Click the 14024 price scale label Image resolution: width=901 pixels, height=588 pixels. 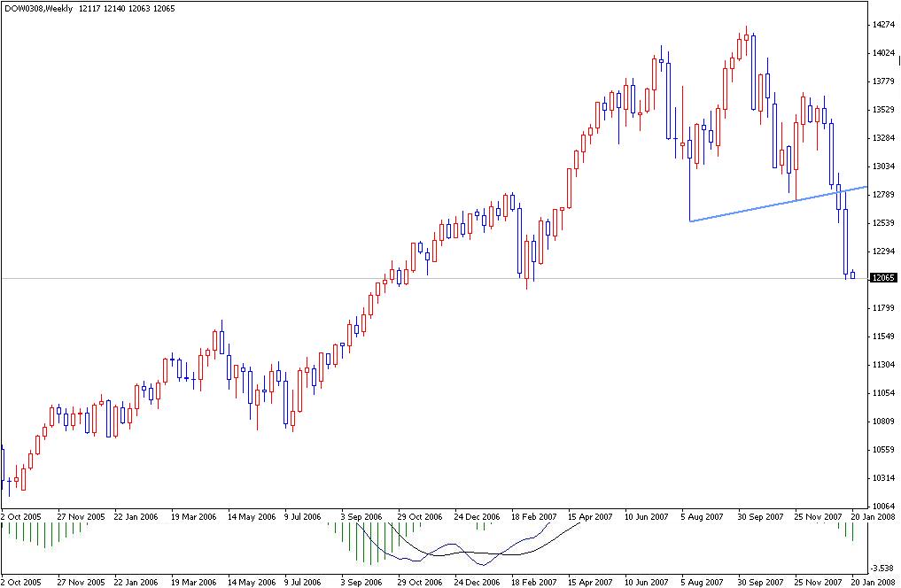(883, 53)
